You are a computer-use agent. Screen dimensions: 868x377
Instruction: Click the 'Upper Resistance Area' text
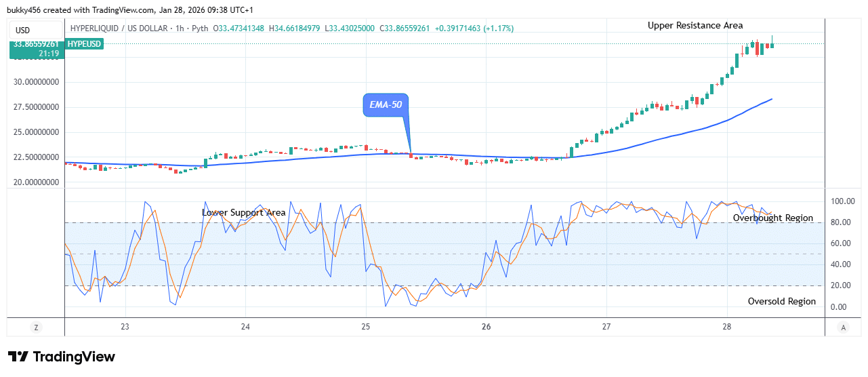pyautogui.click(x=695, y=26)
